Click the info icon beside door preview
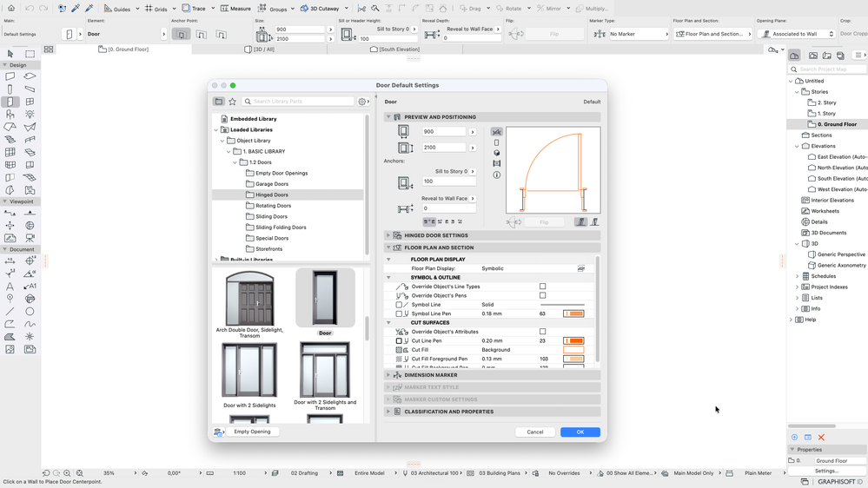 [x=496, y=175]
